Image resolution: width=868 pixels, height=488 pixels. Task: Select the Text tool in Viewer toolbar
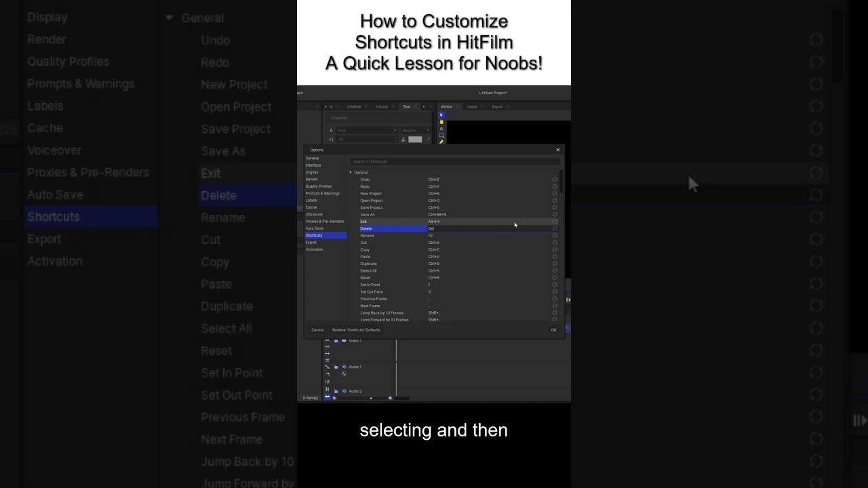441,129
